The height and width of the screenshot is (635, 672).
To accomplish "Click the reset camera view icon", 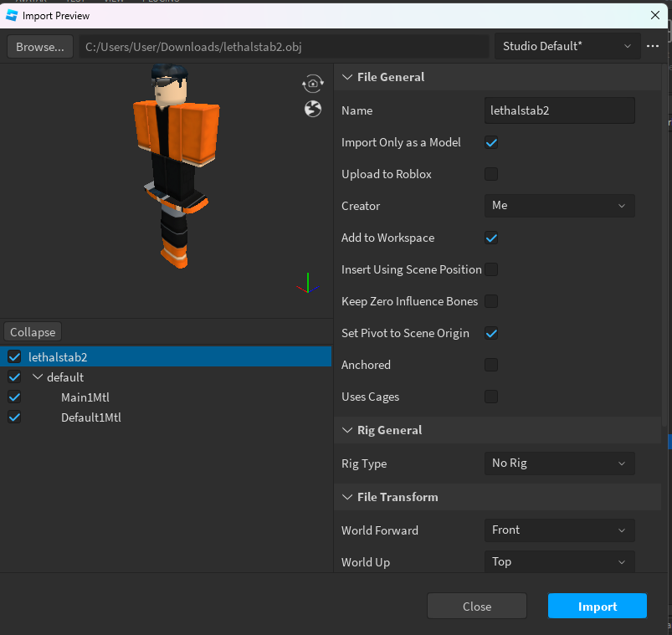I will [x=312, y=83].
